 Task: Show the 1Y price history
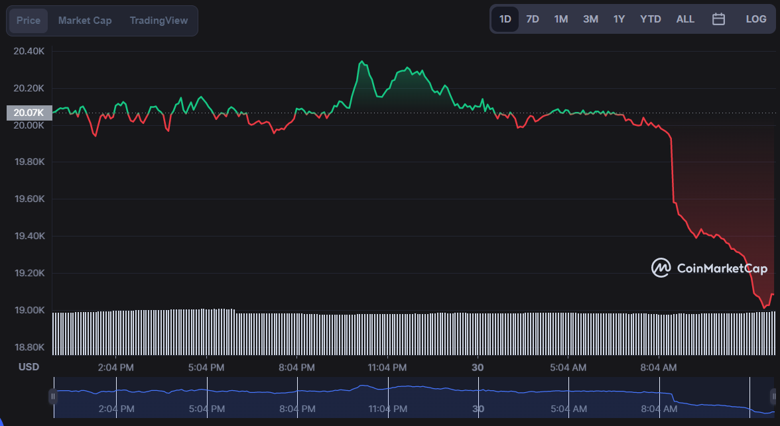pyautogui.click(x=619, y=19)
